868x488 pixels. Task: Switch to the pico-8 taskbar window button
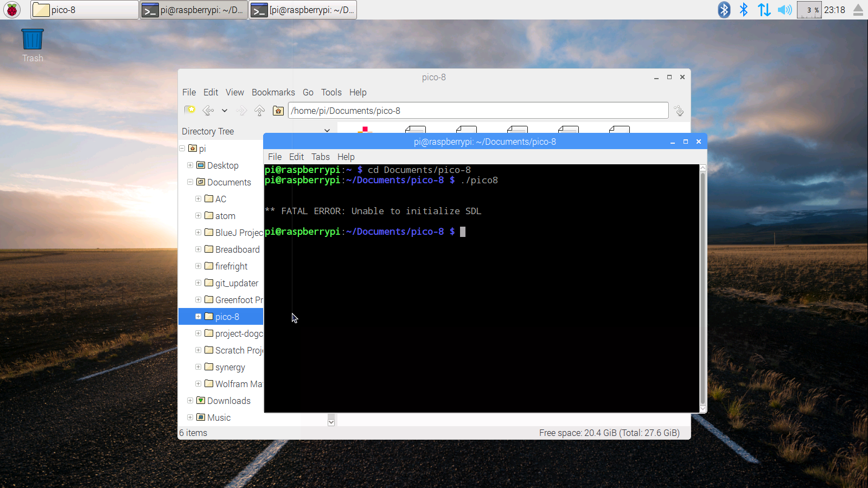pyautogui.click(x=85, y=10)
